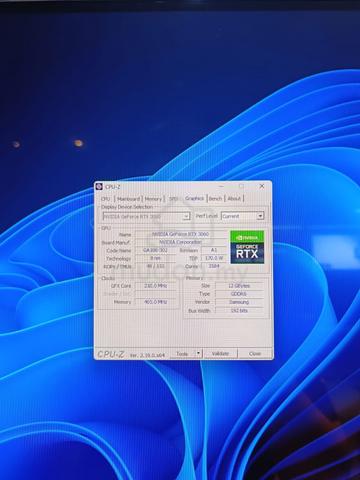Click the memory Type value GDDR6
The width and height of the screenshot is (360, 480).
(x=239, y=294)
